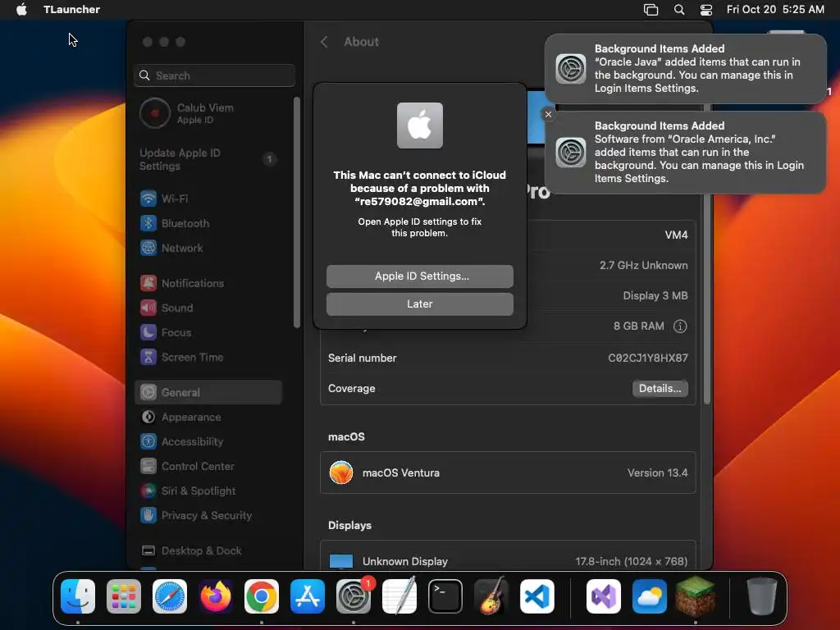Open Launchpad in the Dock
The width and height of the screenshot is (840, 630).
(x=124, y=596)
